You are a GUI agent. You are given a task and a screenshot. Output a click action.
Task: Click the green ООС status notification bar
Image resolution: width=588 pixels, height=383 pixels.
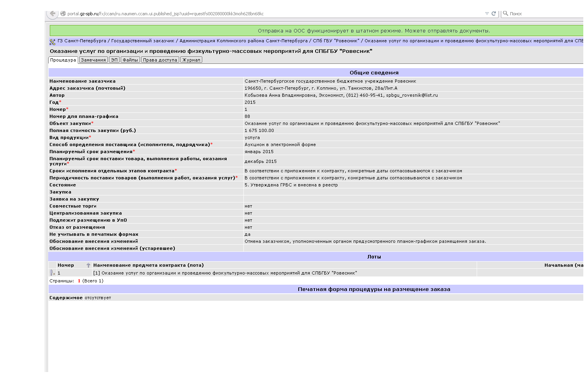(317, 31)
